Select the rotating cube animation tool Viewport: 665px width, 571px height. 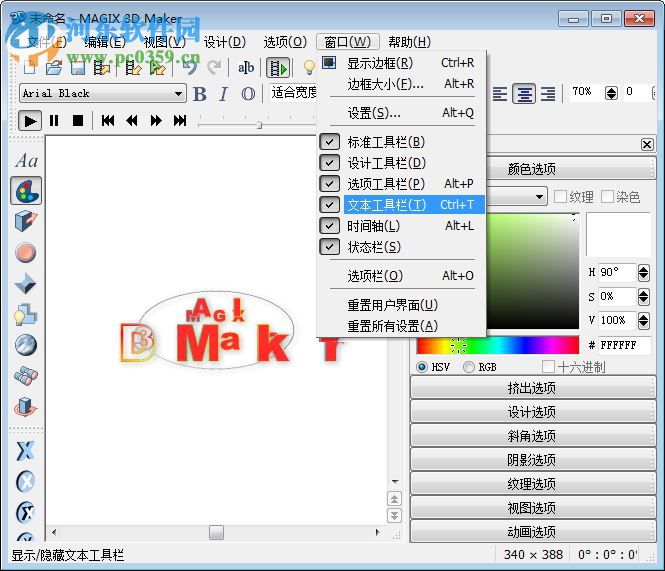26,407
